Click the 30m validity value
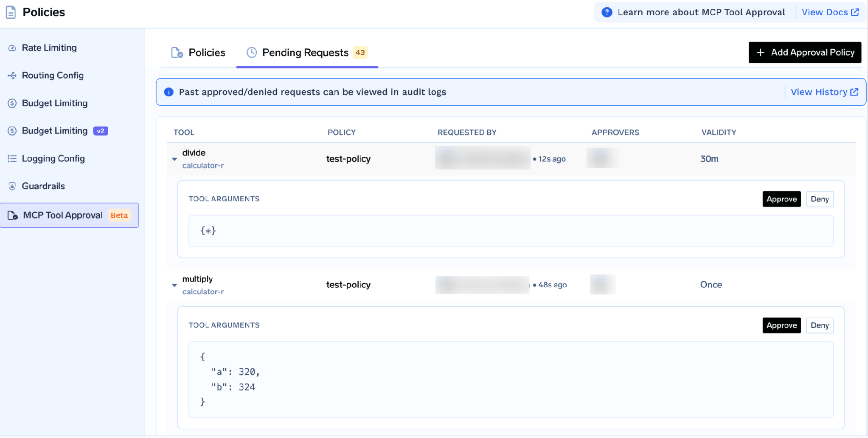This screenshot has height=438, width=868. 709,159
